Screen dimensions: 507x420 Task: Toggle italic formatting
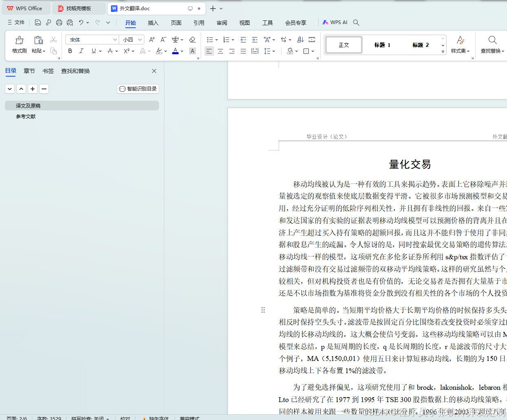(81, 51)
